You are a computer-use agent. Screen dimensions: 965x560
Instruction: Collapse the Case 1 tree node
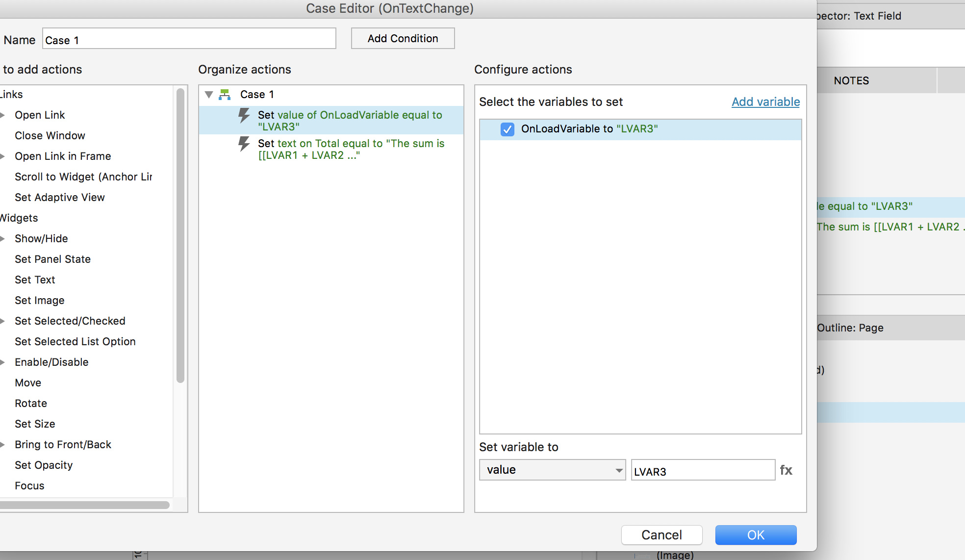pyautogui.click(x=209, y=95)
